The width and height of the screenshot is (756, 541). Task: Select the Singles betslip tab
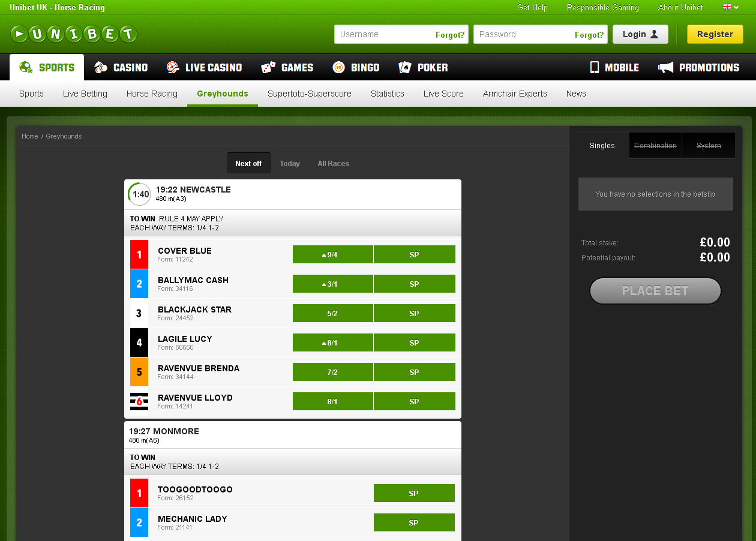point(602,146)
